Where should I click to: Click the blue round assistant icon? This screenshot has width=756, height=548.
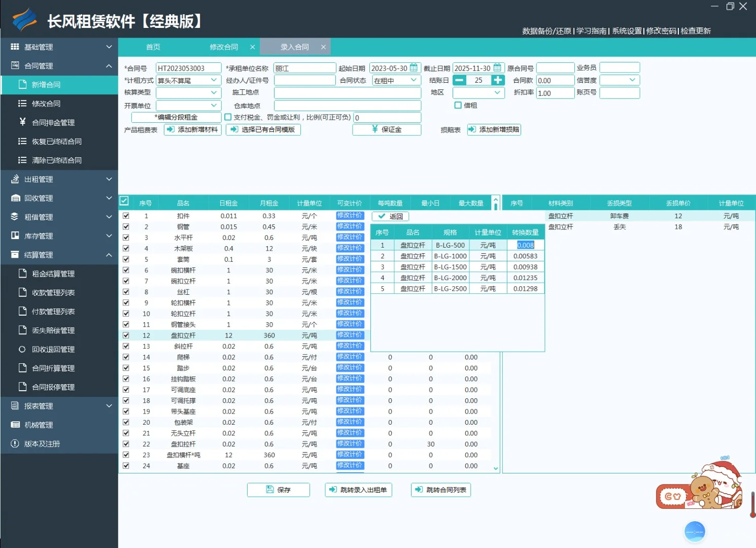point(695,531)
